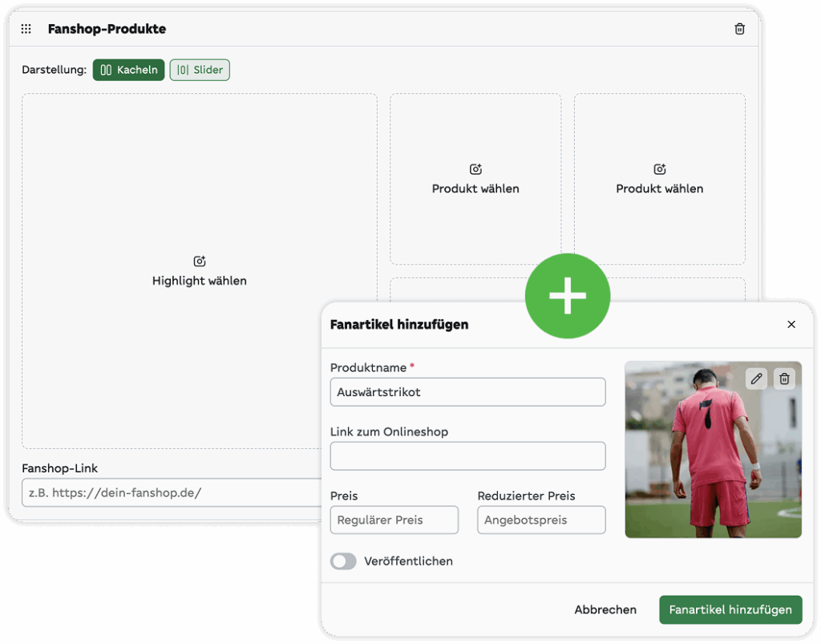Switch display mode to Slider
Image resolution: width=821 pixels, height=644 pixels.
[x=200, y=70]
